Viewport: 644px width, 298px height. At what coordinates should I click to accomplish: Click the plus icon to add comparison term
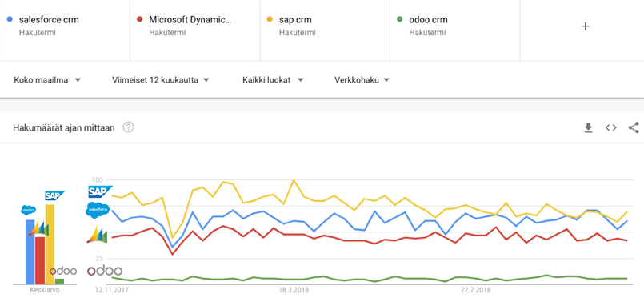[586, 26]
